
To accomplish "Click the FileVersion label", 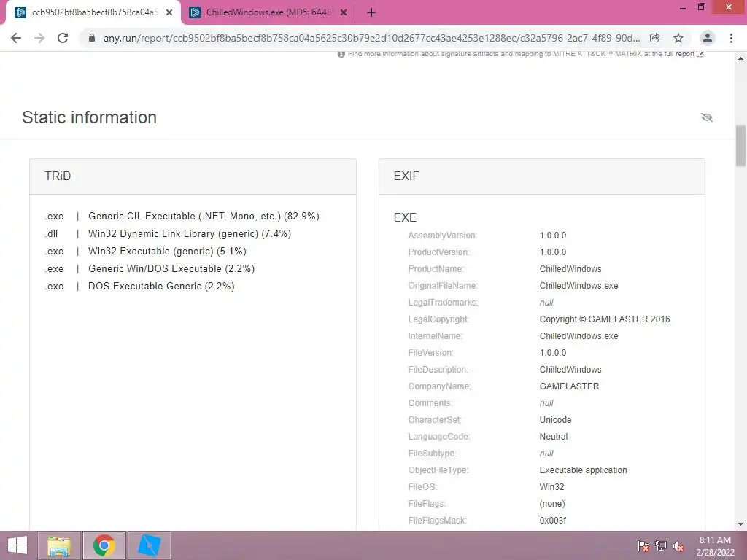I will (x=430, y=353).
